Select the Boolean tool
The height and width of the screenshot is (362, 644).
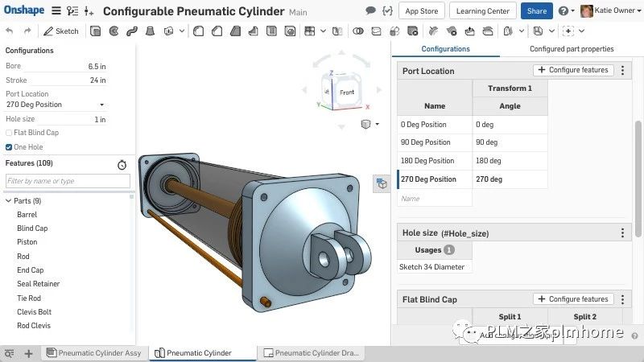tap(358, 31)
